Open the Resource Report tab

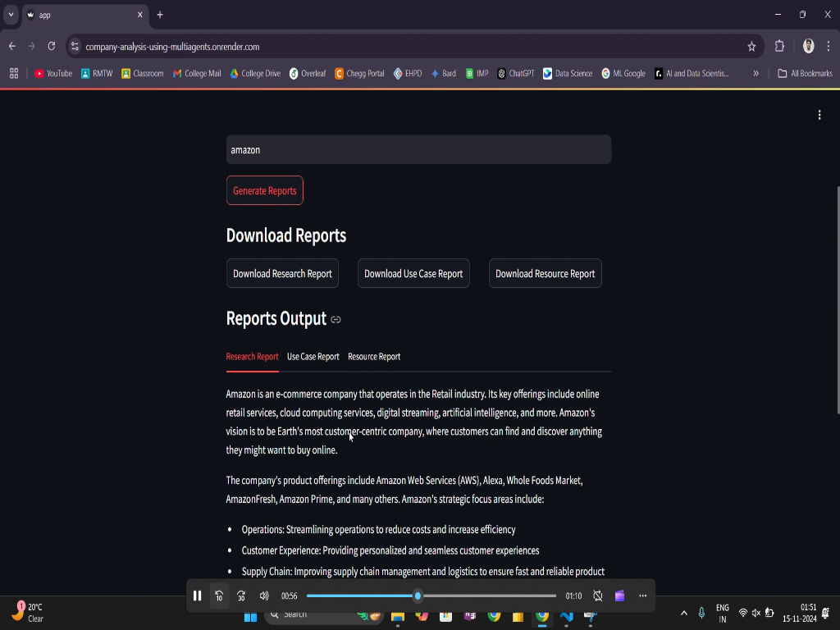click(374, 357)
